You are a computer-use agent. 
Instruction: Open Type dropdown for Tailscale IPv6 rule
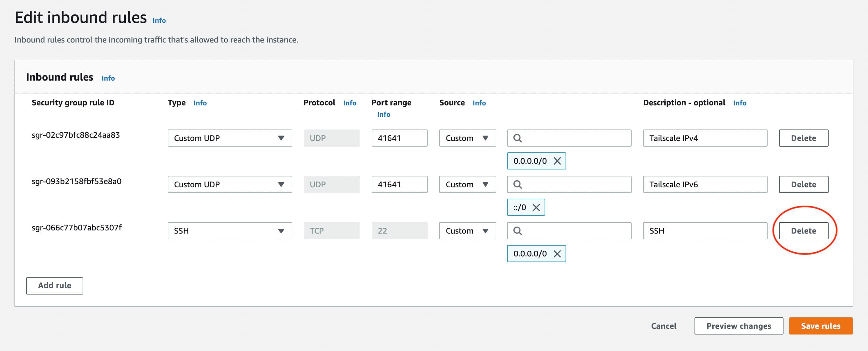(229, 184)
